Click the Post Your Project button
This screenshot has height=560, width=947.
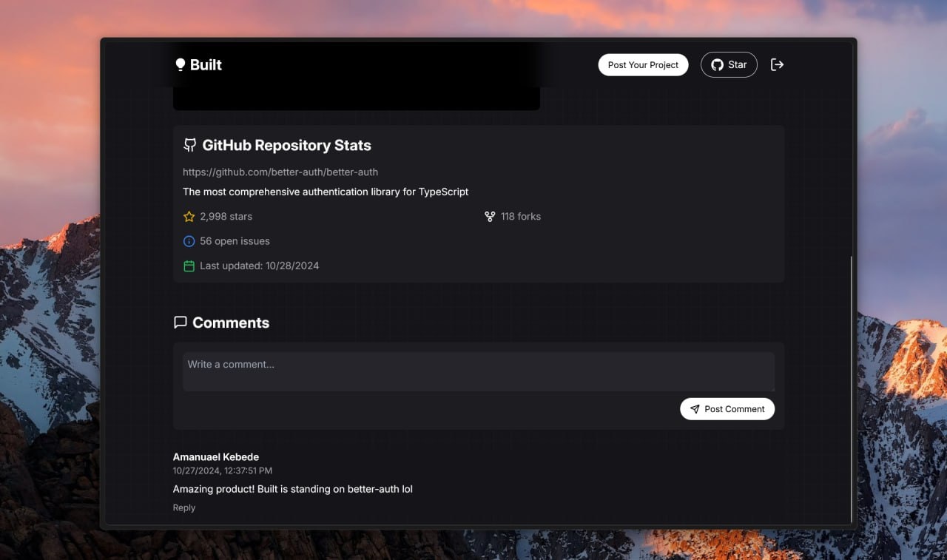pyautogui.click(x=643, y=65)
